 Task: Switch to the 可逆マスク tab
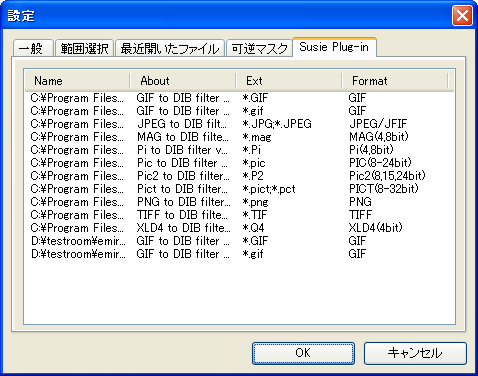pyautogui.click(x=259, y=48)
